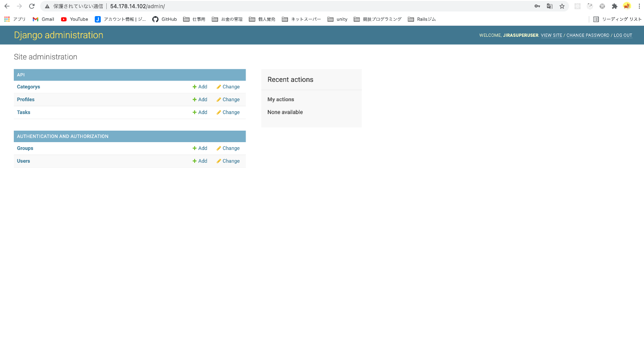Image resolution: width=644 pixels, height=362 pixels.
Task: Click the 'Recent actions' heading
Action: tap(290, 80)
